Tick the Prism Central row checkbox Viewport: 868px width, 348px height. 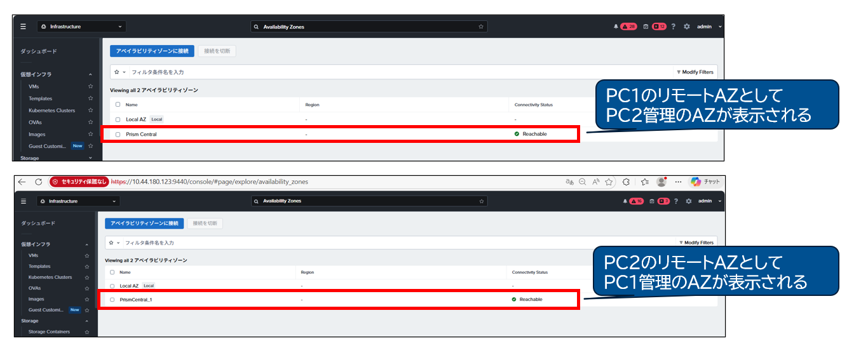point(118,135)
